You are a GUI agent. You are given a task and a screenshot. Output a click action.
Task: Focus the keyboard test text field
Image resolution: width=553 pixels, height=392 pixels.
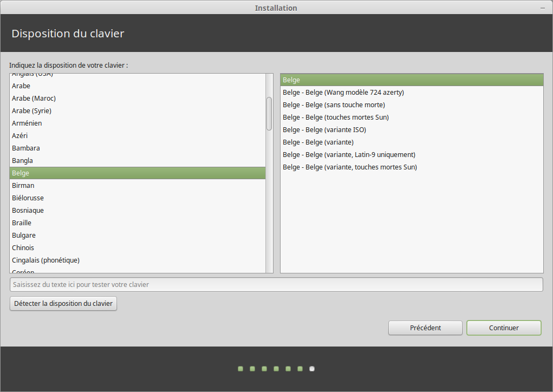276,284
